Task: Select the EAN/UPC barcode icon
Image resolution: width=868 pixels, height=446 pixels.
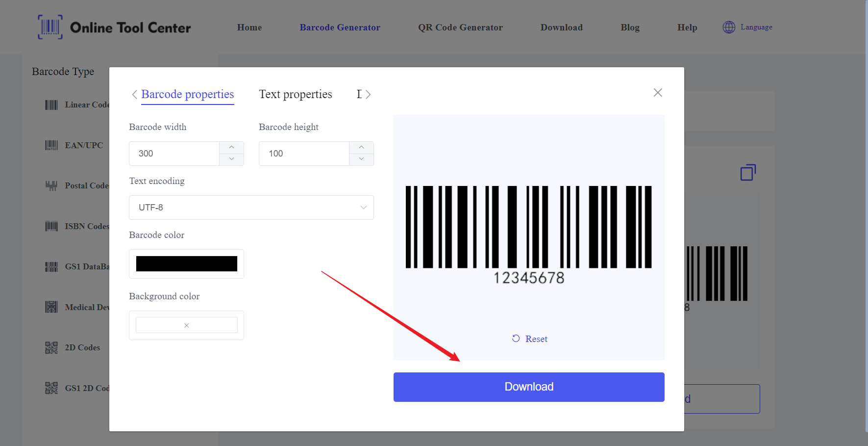Action: click(x=51, y=145)
